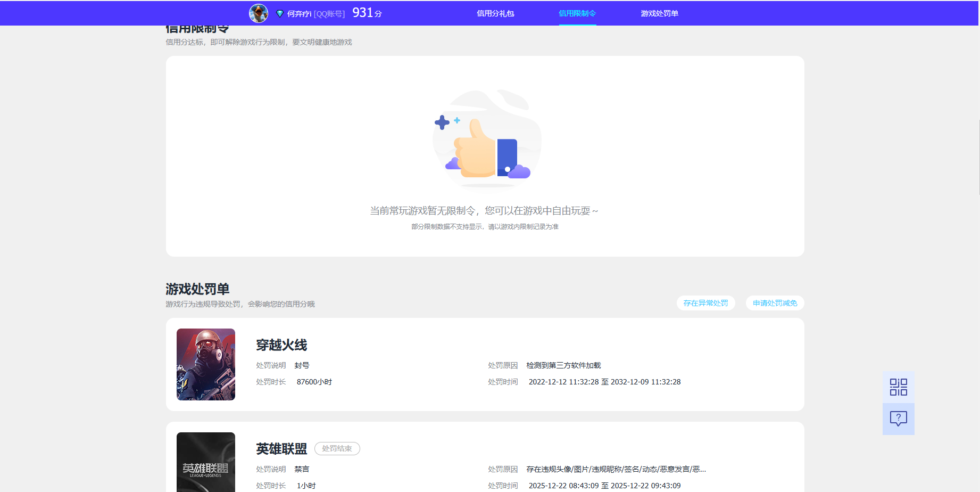This screenshot has height=492, width=980.
Task: Select the 信用限制令 tab
Action: [578, 13]
